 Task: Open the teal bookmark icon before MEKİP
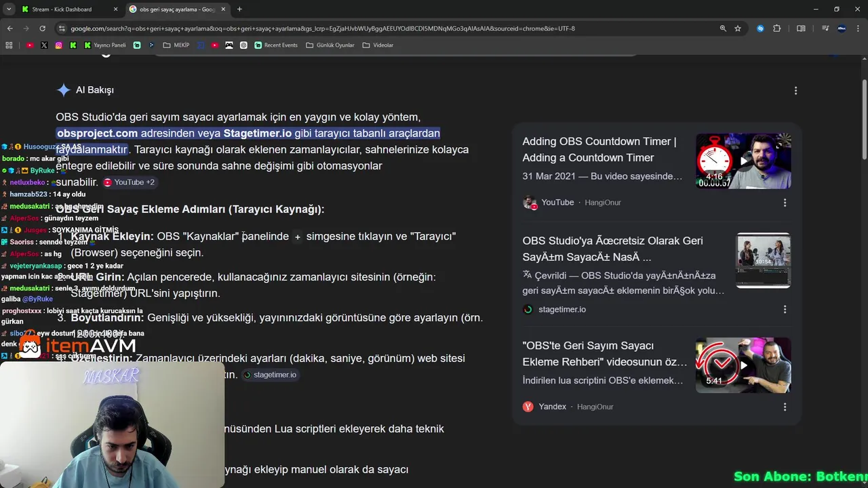pyautogui.click(x=137, y=45)
